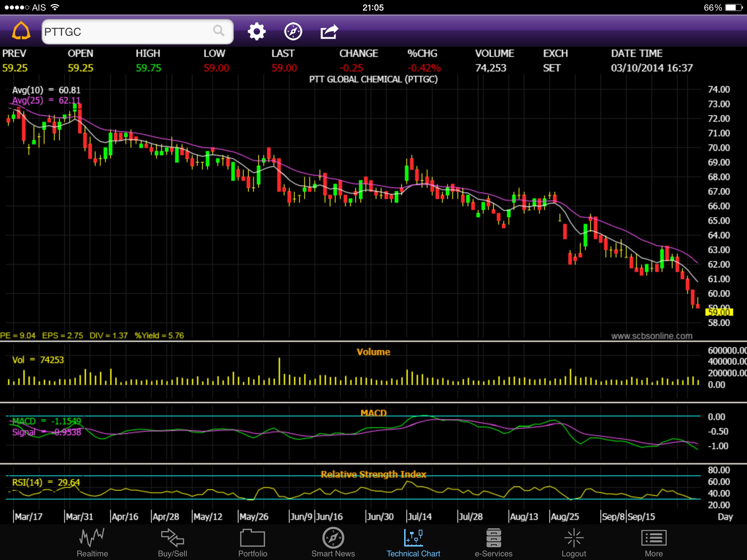The height and width of the screenshot is (560, 747).
Task: Tap the More list icon
Action: click(x=654, y=538)
